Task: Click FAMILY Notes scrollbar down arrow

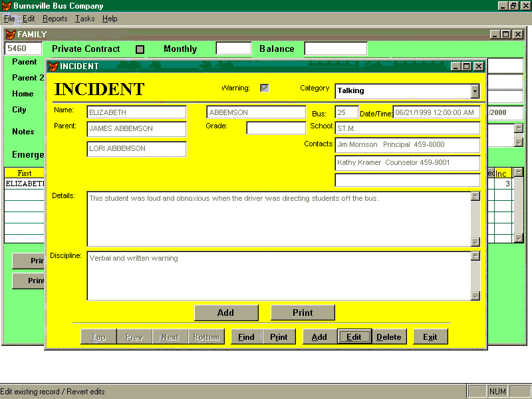Action: (x=519, y=142)
